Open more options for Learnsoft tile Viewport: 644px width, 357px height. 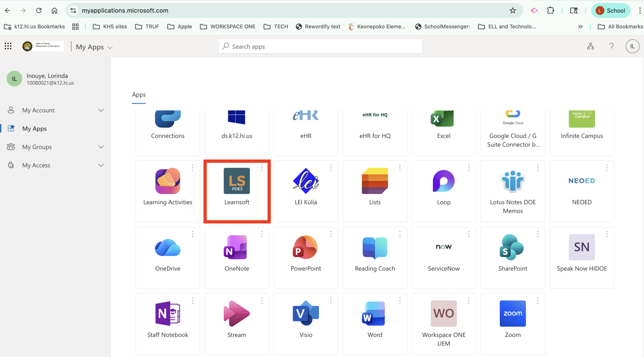[x=262, y=168]
